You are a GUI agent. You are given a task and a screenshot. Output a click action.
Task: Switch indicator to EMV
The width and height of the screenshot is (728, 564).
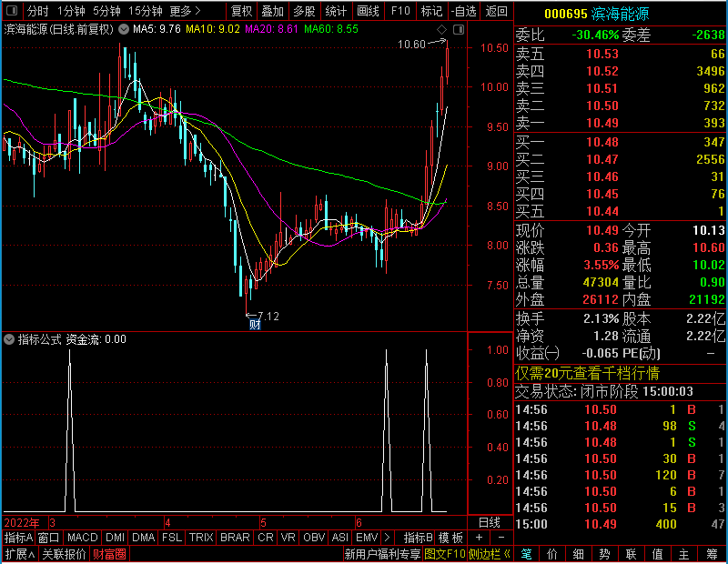click(367, 538)
